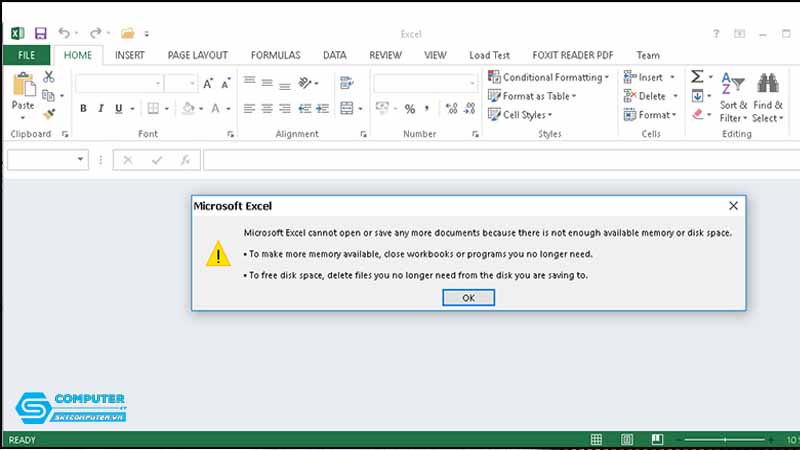Open the FILE backstage menu
800x450 pixels.
pos(27,55)
